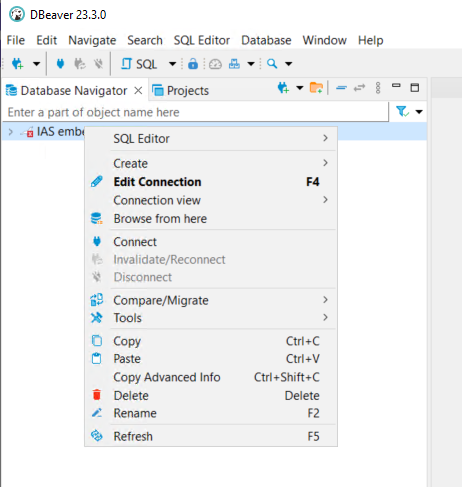Open the New Connection dropdown arrow in main toolbar
462x487 pixels.
point(36,64)
